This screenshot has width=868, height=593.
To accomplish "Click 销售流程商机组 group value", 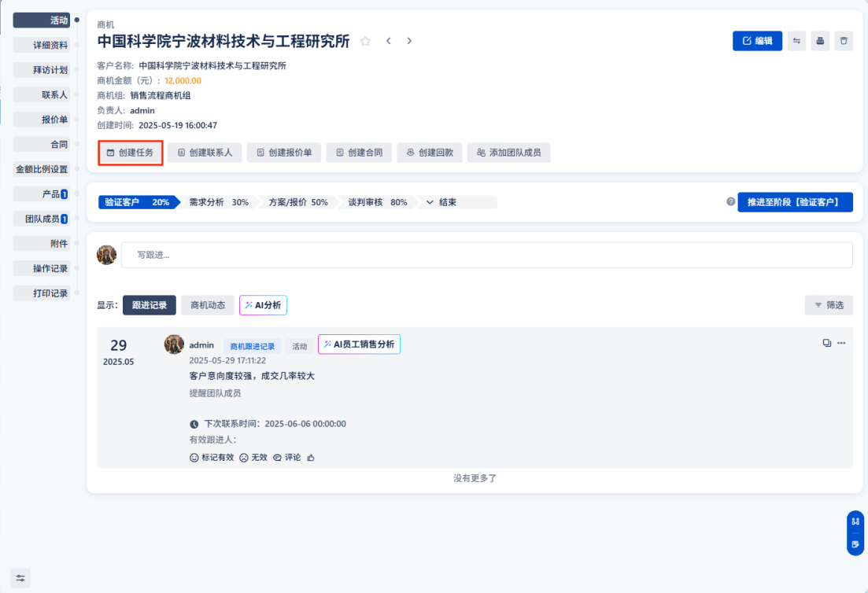I will click(161, 96).
